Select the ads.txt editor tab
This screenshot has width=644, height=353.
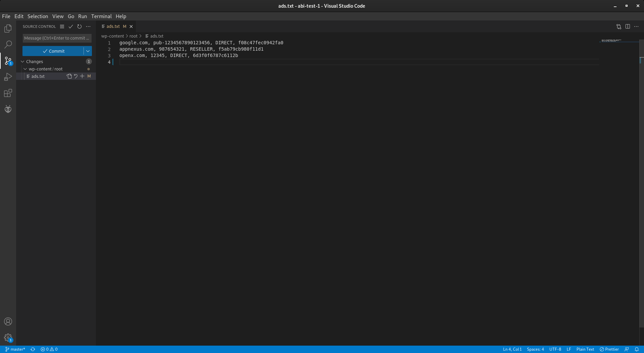click(113, 27)
